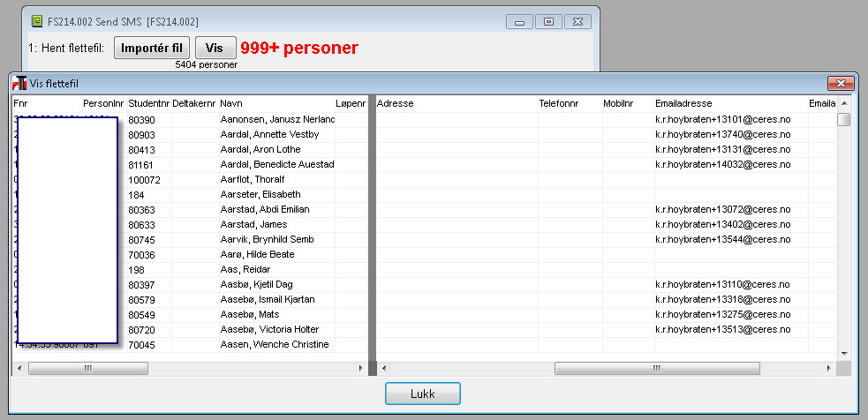Select row Aardal, Benedicte Auestad
868x420 pixels.
(x=276, y=164)
